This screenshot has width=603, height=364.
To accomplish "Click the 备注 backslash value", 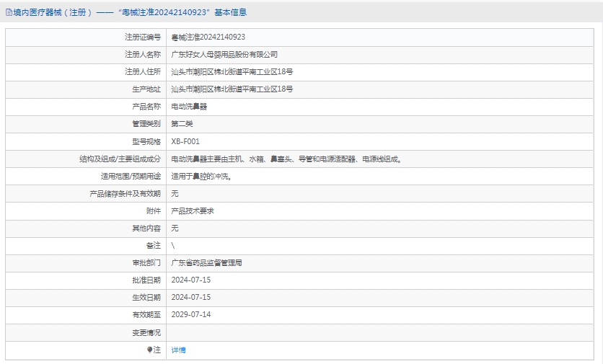I will (x=173, y=246).
